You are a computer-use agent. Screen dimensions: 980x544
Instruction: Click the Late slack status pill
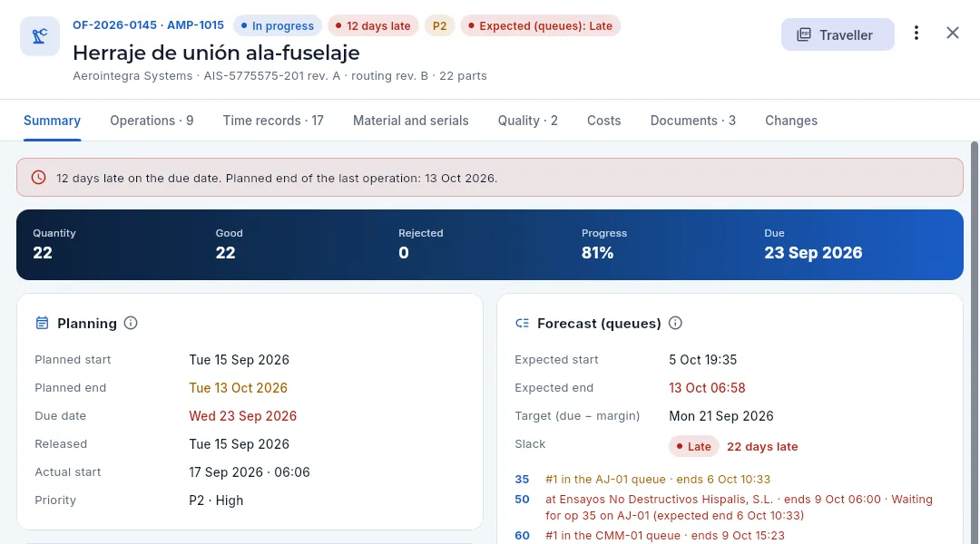(x=694, y=447)
